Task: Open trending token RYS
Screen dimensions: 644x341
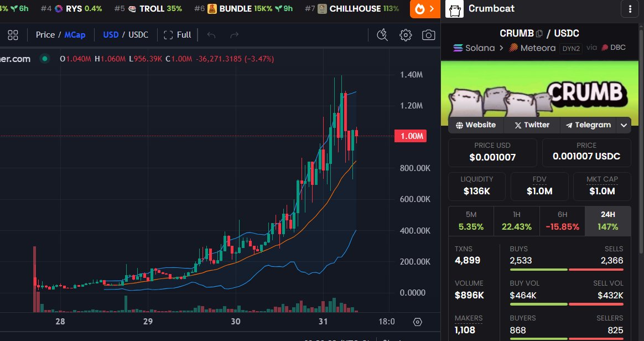Action: [71, 9]
